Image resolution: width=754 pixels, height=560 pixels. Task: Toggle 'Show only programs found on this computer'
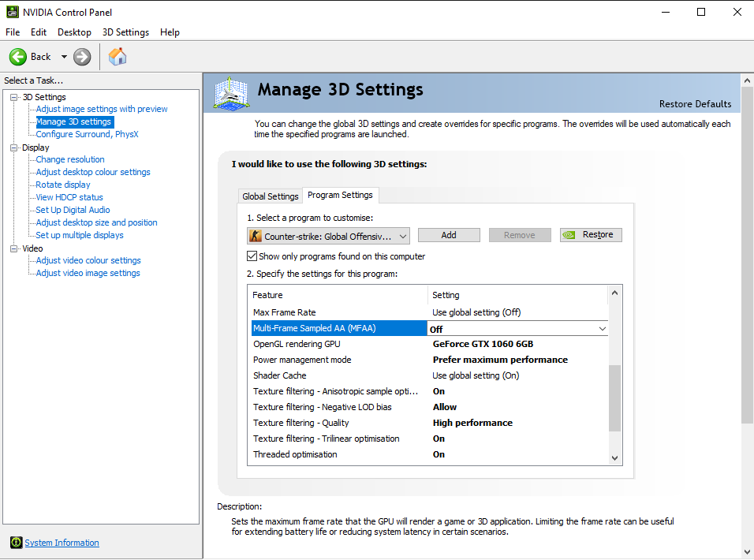coord(252,256)
